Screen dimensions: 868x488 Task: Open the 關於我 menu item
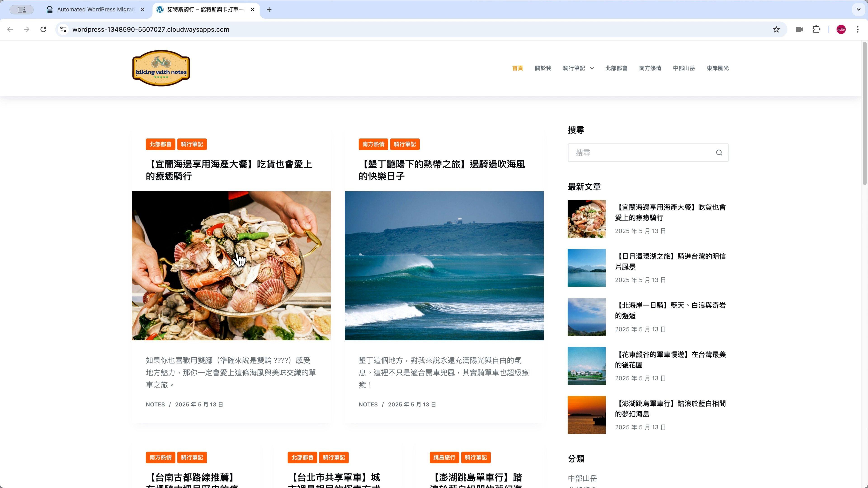tap(543, 68)
